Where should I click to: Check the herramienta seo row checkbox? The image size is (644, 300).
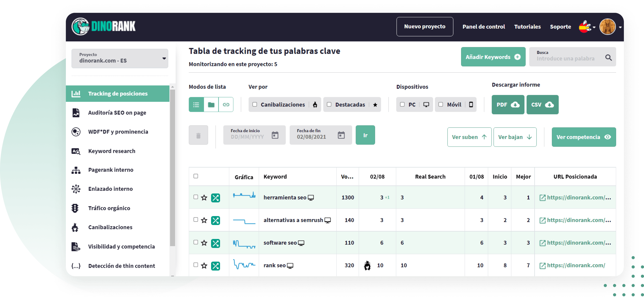(196, 197)
